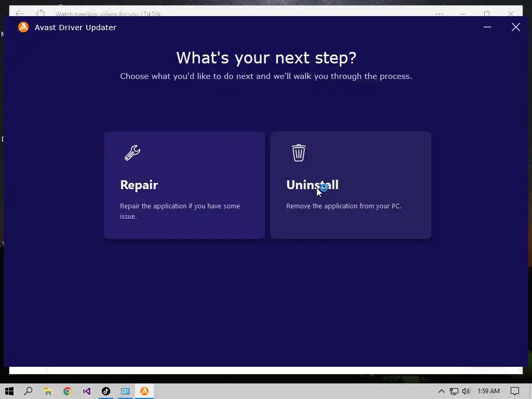Click the Avast Driver Updater title text
Screen dimensions: 532x399
75,28
